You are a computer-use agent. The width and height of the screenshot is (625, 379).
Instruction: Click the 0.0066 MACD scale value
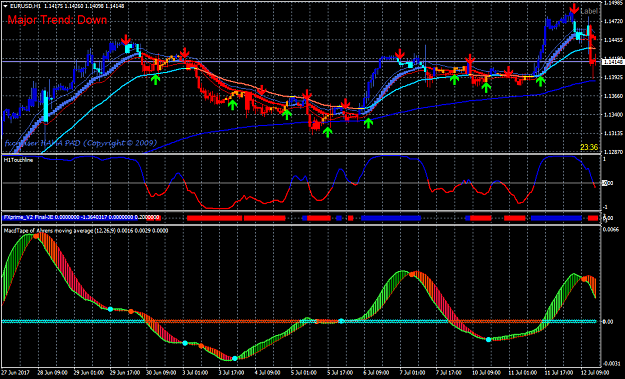[611, 230]
